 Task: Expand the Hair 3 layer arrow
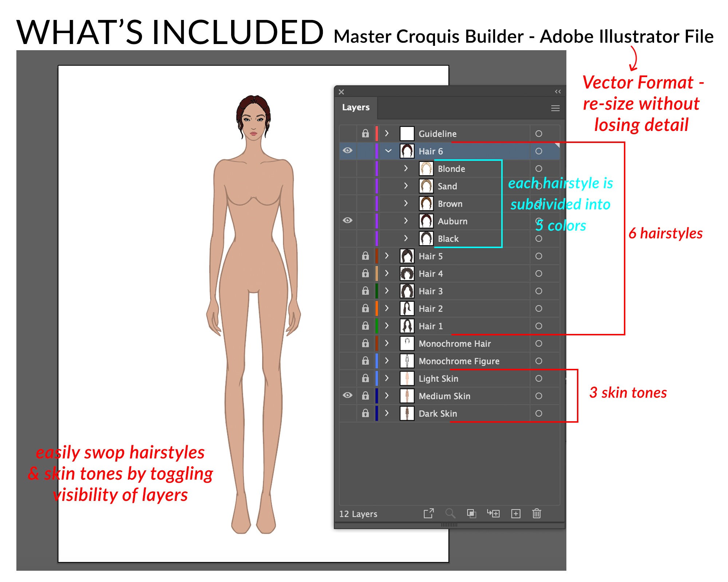(387, 291)
